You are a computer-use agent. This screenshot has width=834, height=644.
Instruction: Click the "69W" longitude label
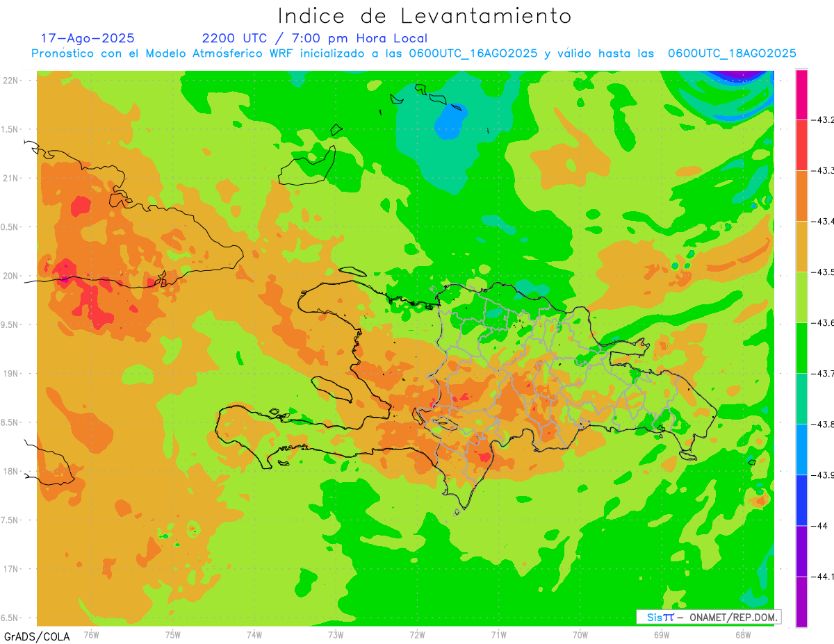coord(661,634)
